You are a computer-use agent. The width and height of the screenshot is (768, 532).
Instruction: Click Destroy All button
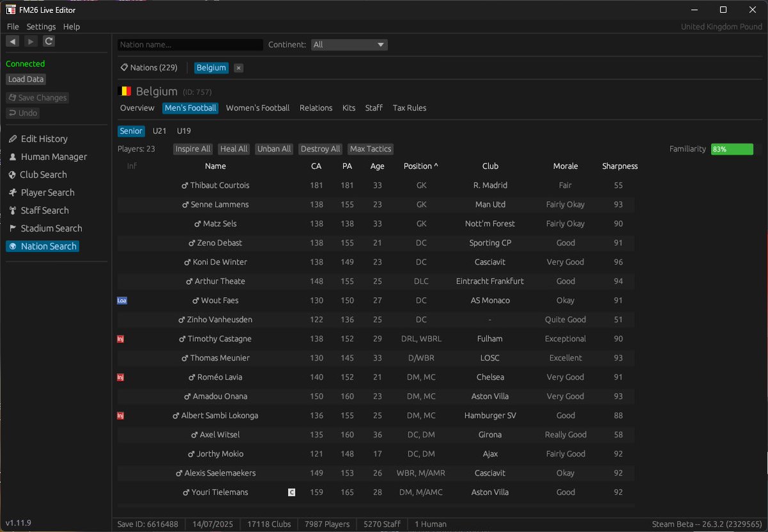point(321,149)
